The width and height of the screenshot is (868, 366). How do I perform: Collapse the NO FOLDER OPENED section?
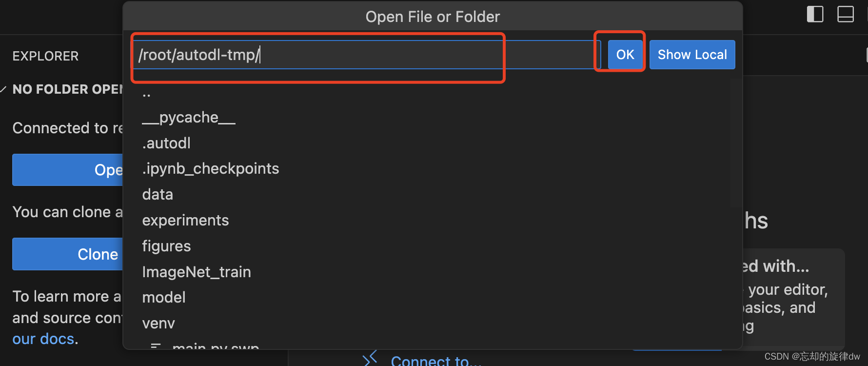tap(4, 89)
